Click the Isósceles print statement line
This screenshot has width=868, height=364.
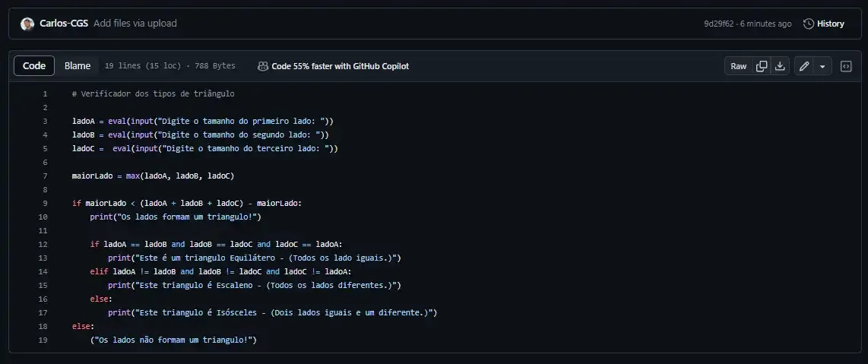click(x=272, y=312)
